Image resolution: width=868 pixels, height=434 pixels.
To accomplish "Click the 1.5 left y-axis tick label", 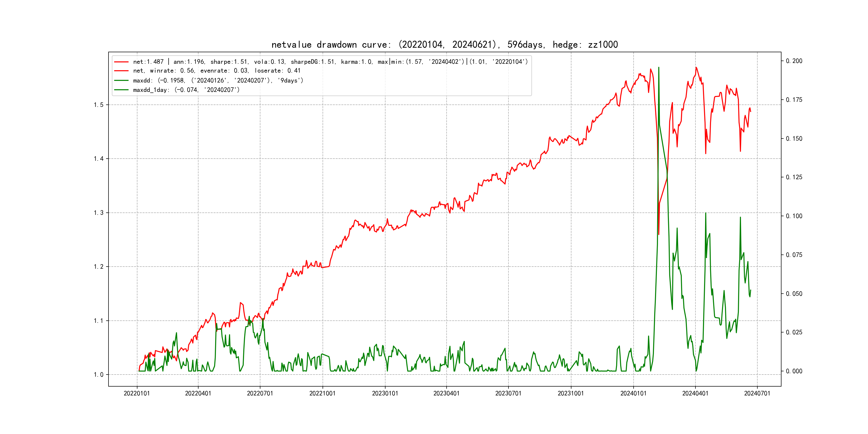I will 98,105.
